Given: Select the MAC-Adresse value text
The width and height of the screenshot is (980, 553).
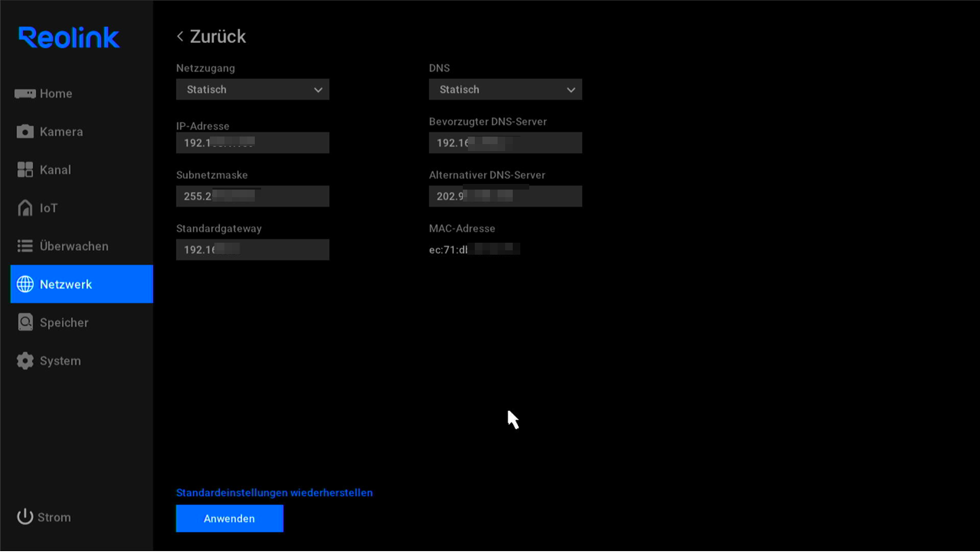Looking at the screenshot, I should click(x=474, y=250).
